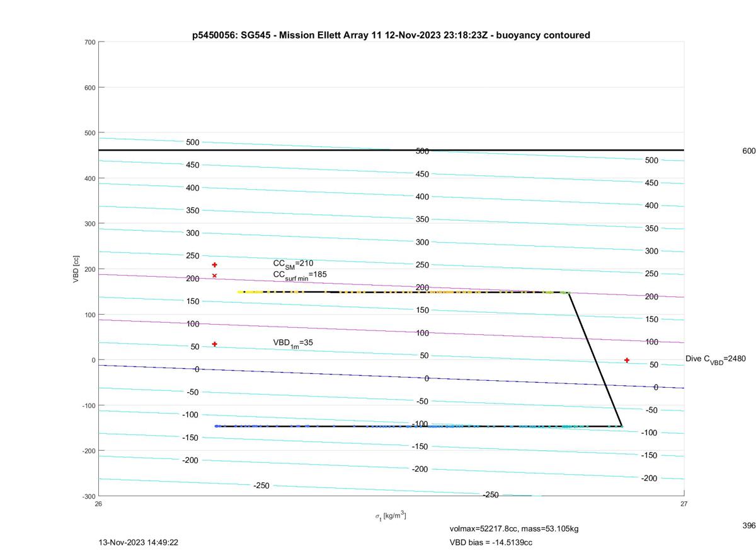
Task: Click the Dive C_VBD=2480 label
Action: click(716, 359)
